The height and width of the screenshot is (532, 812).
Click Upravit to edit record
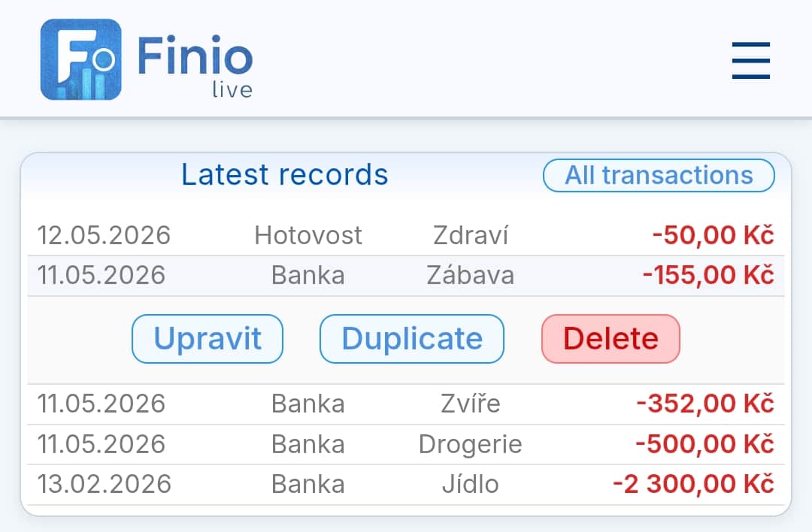208,339
